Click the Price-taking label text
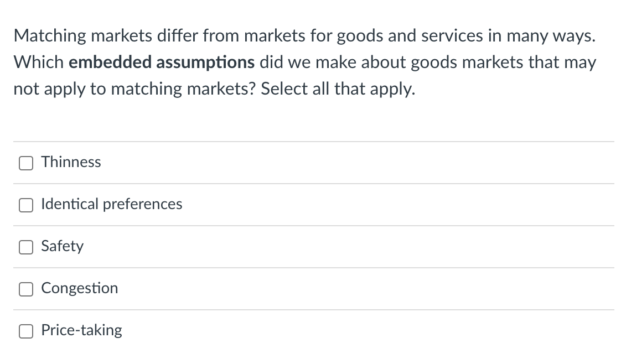The image size is (621, 364). tap(81, 330)
